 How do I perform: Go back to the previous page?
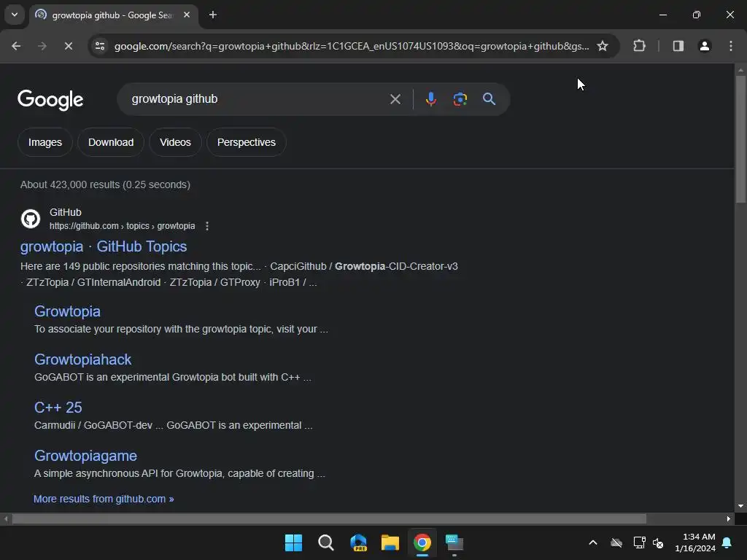click(x=16, y=46)
